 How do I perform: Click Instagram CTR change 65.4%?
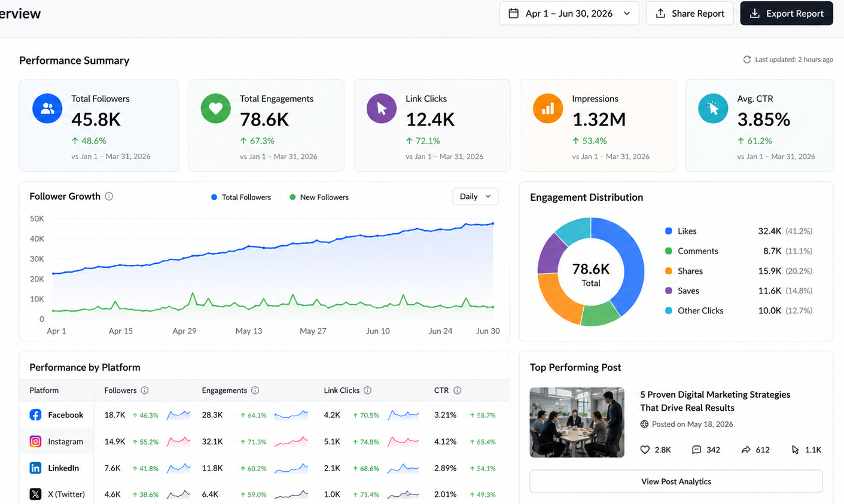[x=483, y=442]
